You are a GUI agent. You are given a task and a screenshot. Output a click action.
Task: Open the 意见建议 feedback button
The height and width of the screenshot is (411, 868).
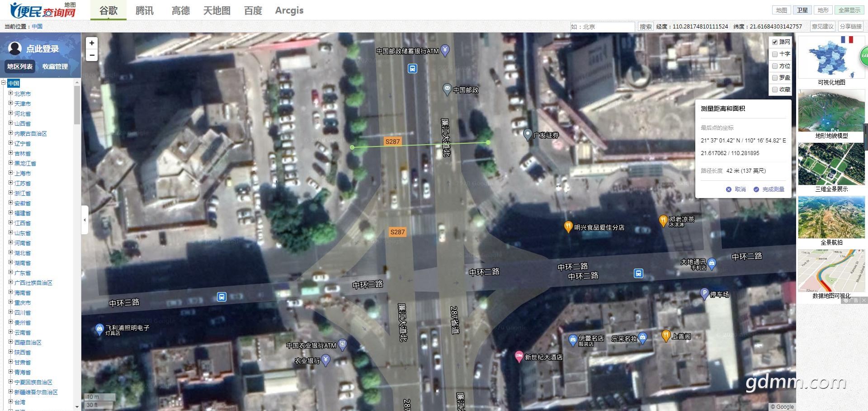tap(822, 27)
